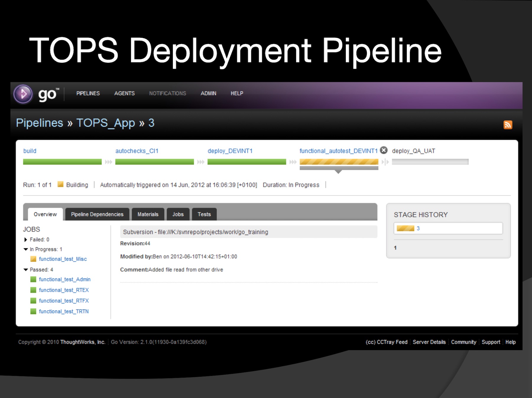
Task: Open the Support footer link
Action: coord(491,342)
